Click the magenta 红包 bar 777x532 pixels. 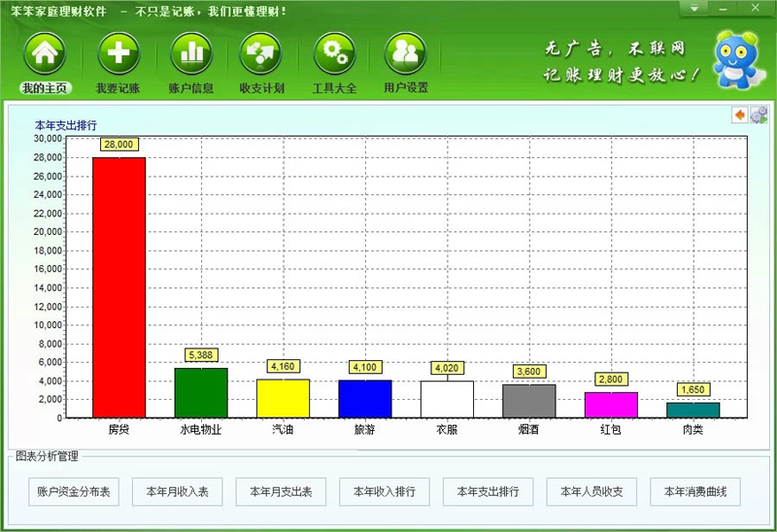point(611,405)
